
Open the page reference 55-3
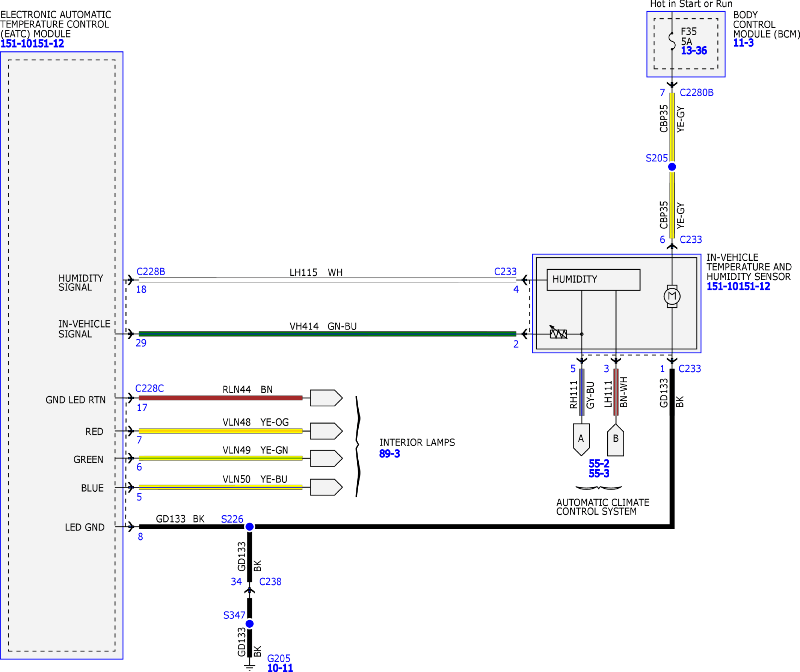599,474
